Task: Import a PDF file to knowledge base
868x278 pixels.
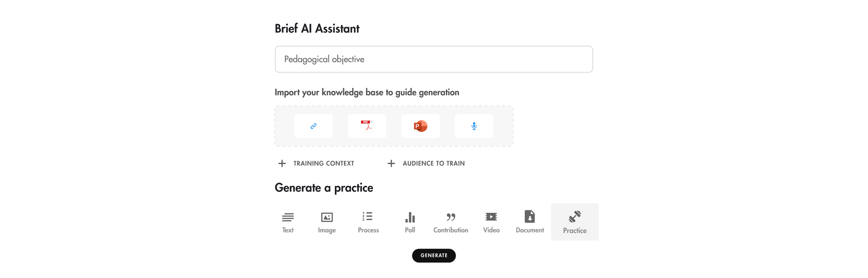Action: pos(367,126)
